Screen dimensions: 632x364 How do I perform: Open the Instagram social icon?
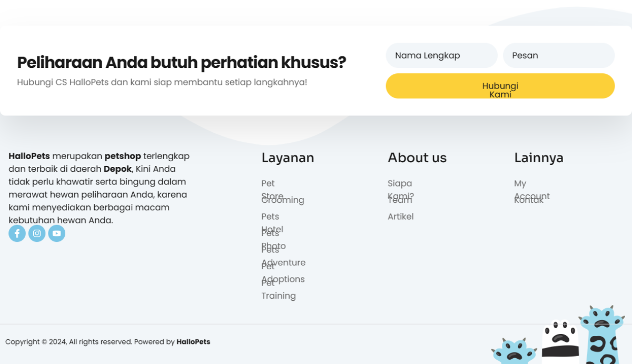(x=37, y=233)
